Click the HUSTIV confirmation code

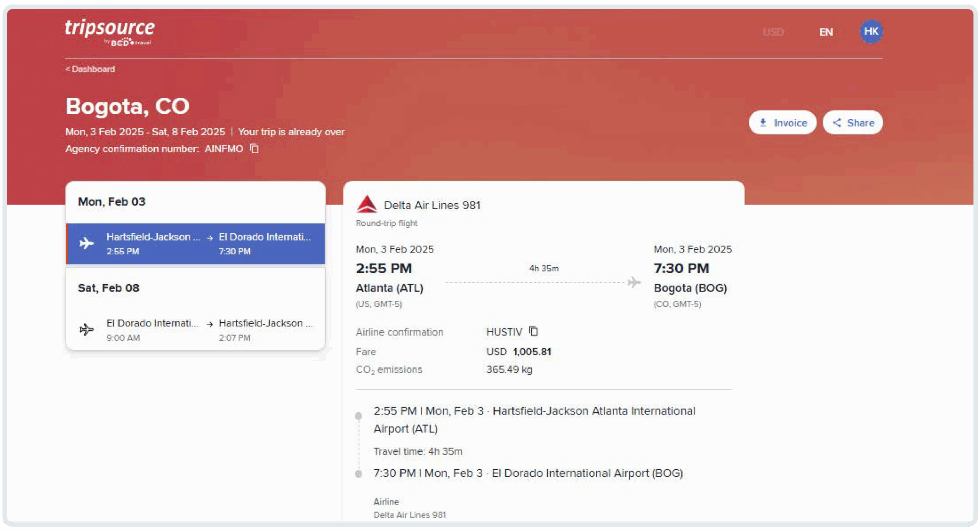(504, 332)
